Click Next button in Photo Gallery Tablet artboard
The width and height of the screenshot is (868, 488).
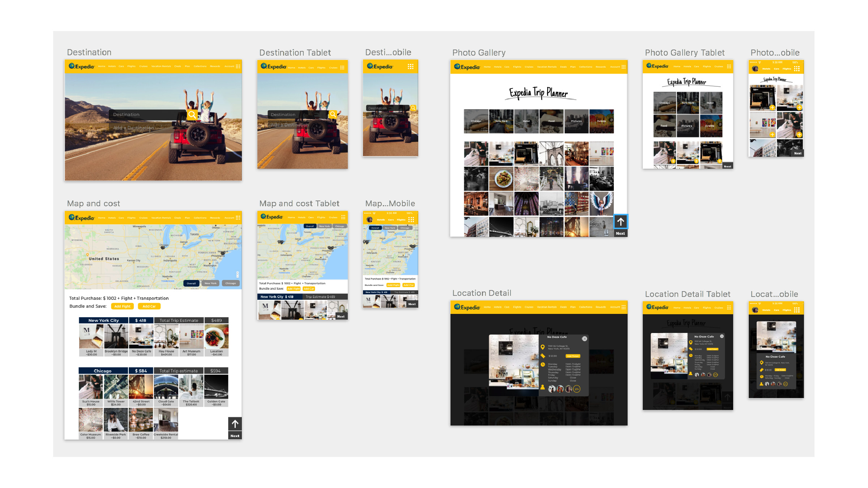coord(727,167)
